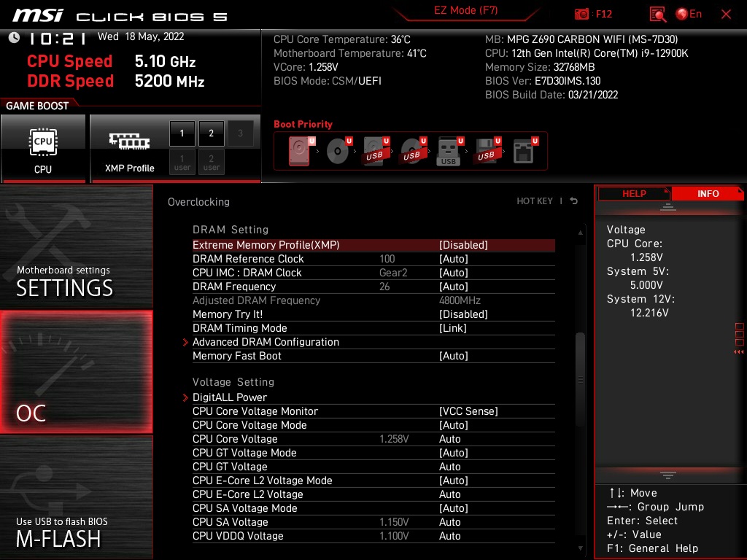
Task: Select the USB floppy boot device icon
Action: click(x=487, y=151)
